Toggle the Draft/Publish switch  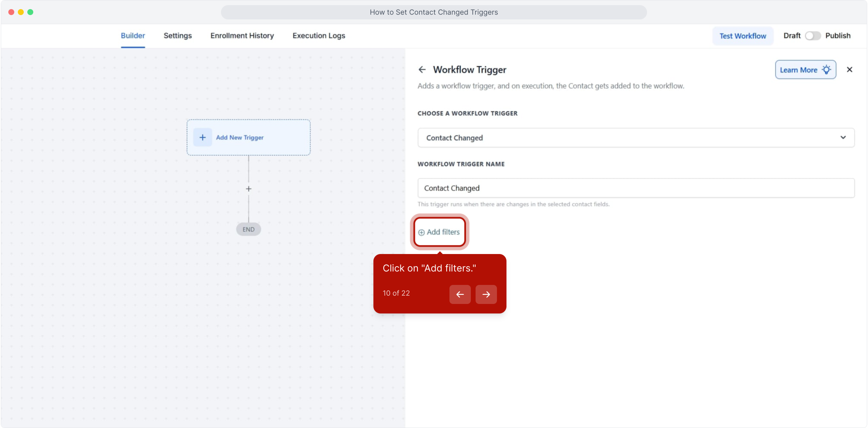pyautogui.click(x=813, y=36)
